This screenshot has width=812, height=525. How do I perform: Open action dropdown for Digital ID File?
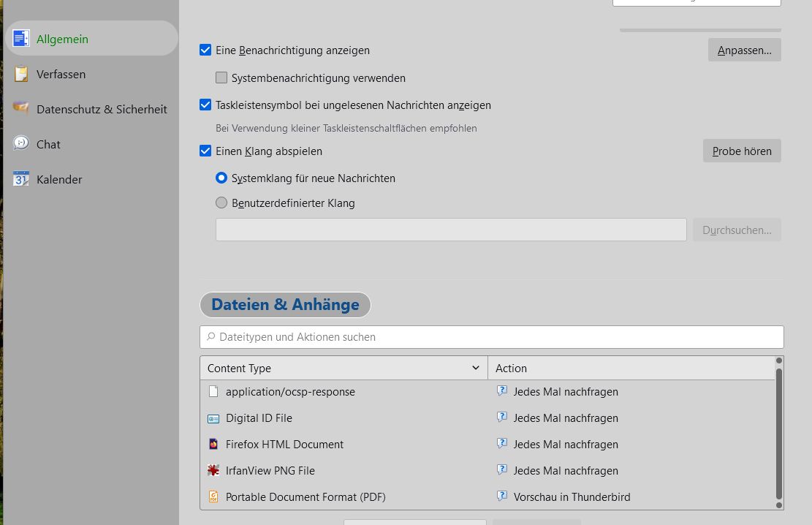[564, 418]
